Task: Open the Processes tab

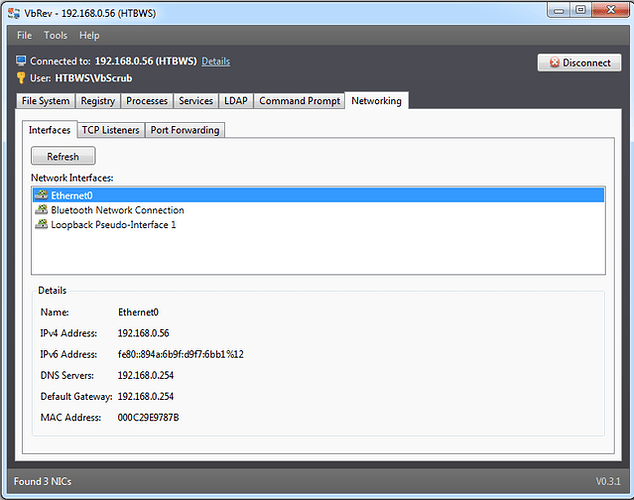Action: point(147,101)
